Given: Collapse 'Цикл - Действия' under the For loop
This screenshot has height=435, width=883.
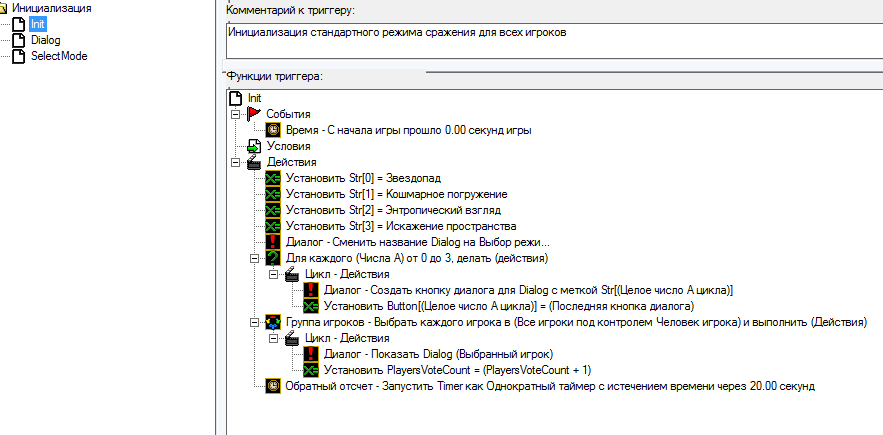Looking at the screenshot, I should pos(274,274).
